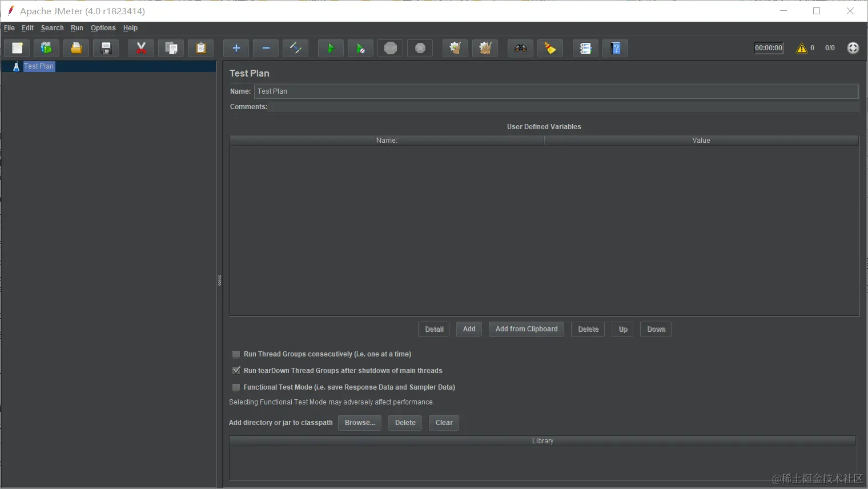Open the File menu
868x489 pixels.
(x=9, y=28)
